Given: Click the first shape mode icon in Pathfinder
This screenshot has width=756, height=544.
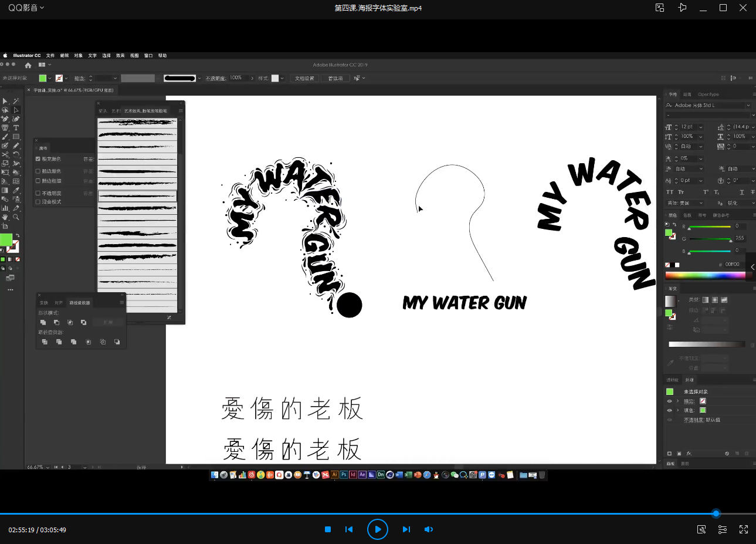Looking at the screenshot, I should (43, 322).
